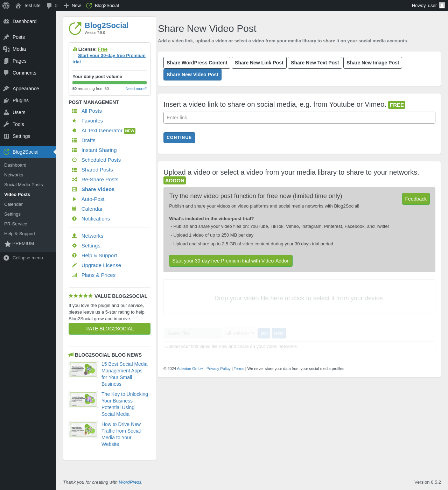This screenshot has width=448, height=490.
Task: Click the Media icon in the sidebar
Action: (x=6, y=49)
